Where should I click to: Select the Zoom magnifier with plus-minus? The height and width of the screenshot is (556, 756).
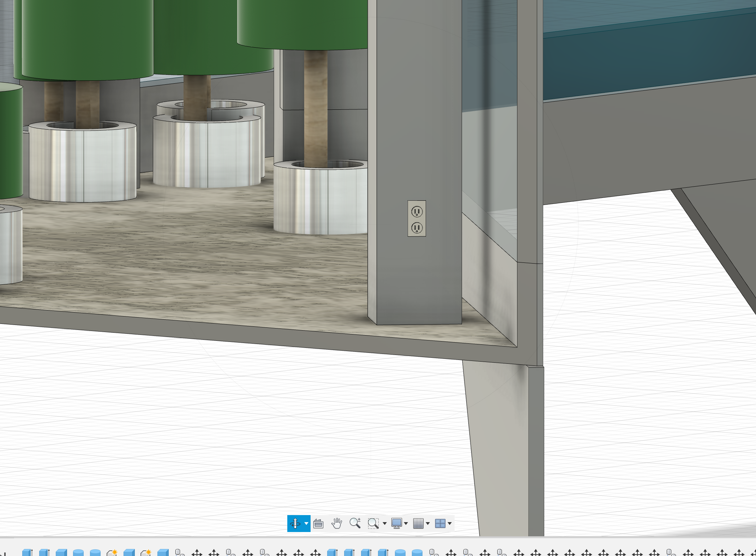click(x=355, y=523)
